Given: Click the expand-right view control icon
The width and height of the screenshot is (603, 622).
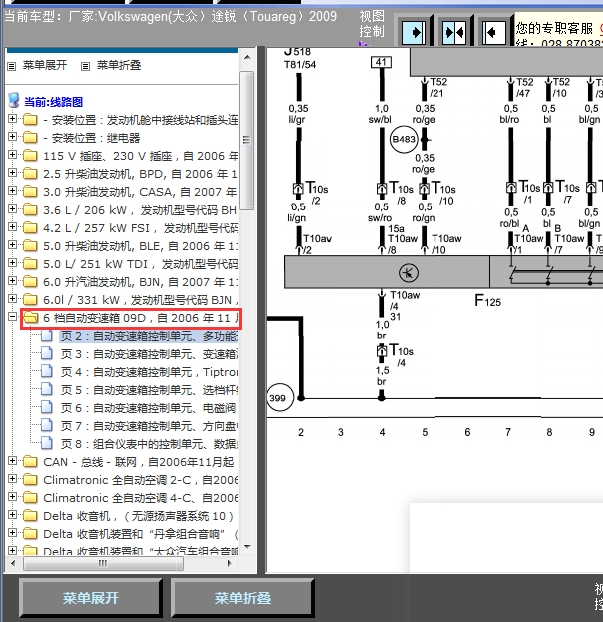Looking at the screenshot, I should (x=414, y=32).
